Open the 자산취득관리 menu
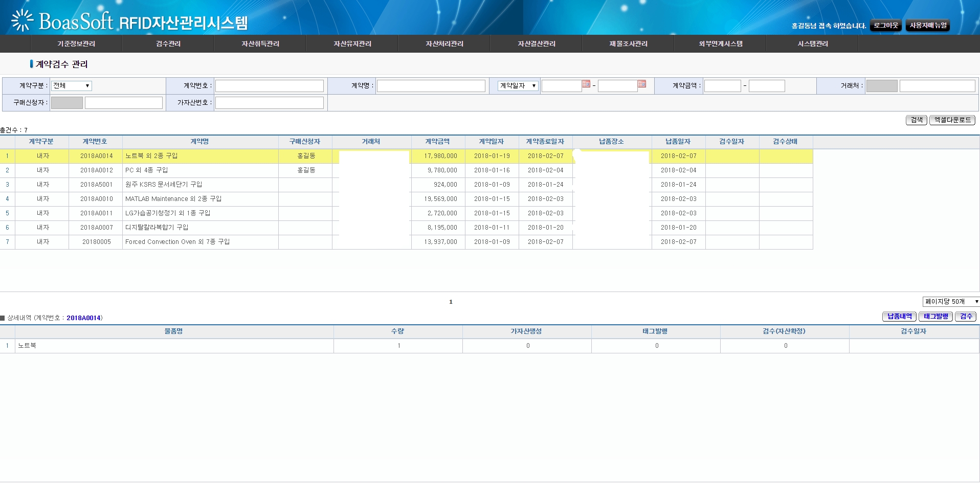This screenshot has height=492, width=980. click(260, 43)
